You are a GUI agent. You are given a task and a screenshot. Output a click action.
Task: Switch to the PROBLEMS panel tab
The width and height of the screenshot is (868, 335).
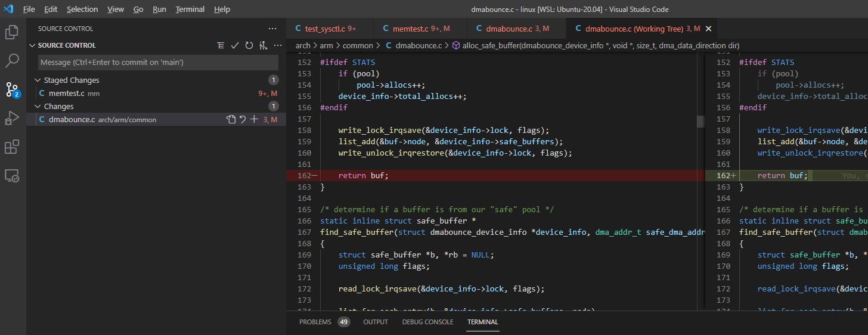[315, 322]
